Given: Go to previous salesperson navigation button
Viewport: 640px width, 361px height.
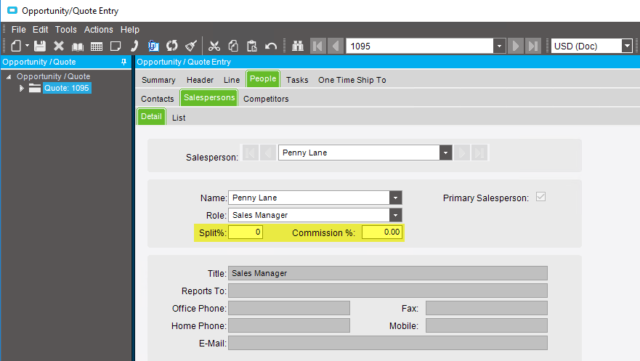Looking at the screenshot, I should [268, 153].
